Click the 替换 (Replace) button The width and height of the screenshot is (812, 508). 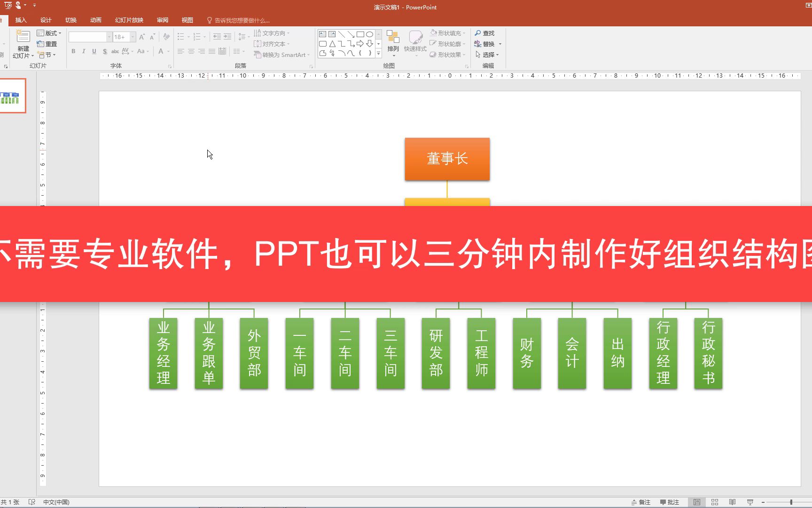486,44
